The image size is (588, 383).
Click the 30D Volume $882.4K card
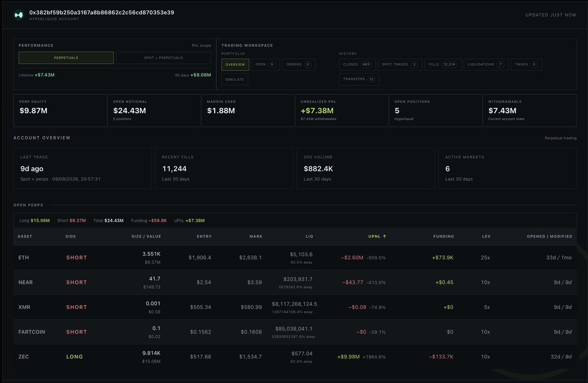[366, 168]
